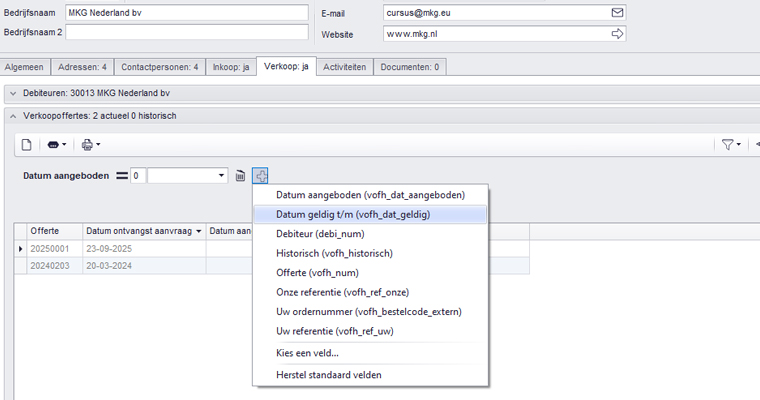Open website via arrow icon beside www.mkg.nl
This screenshot has height=400, width=760.
(617, 33)
